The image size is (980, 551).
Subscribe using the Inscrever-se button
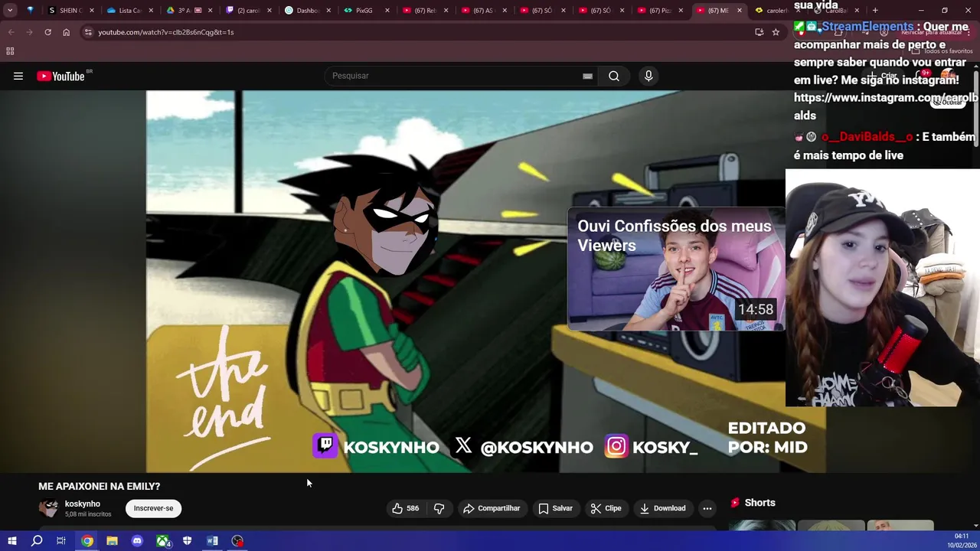click(x=153, y=508)
